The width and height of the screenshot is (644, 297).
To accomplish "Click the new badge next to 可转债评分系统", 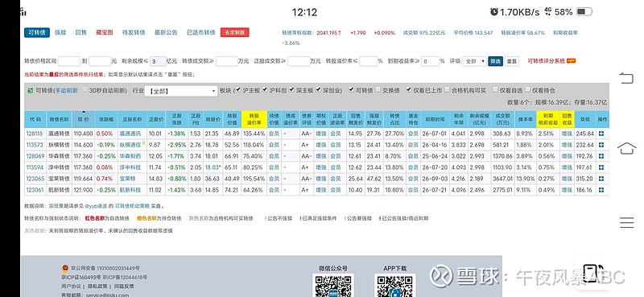I will [571, 61].
